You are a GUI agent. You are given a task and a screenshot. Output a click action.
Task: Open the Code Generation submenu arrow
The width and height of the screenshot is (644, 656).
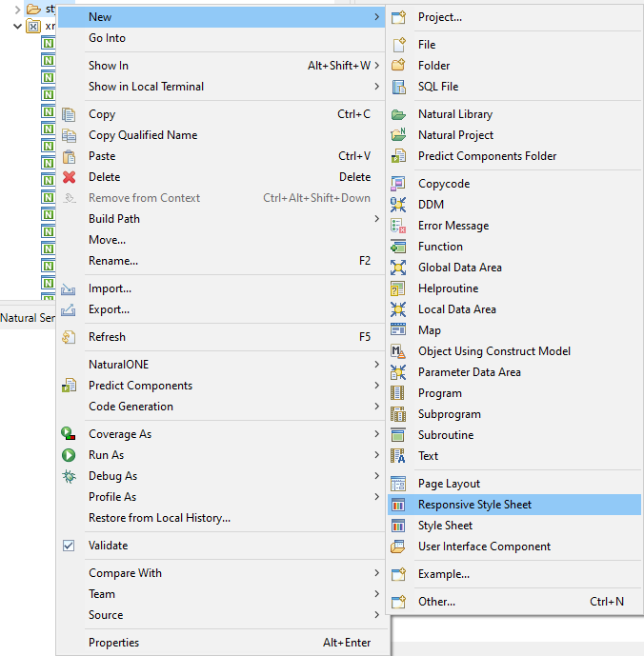pos(377,407)
